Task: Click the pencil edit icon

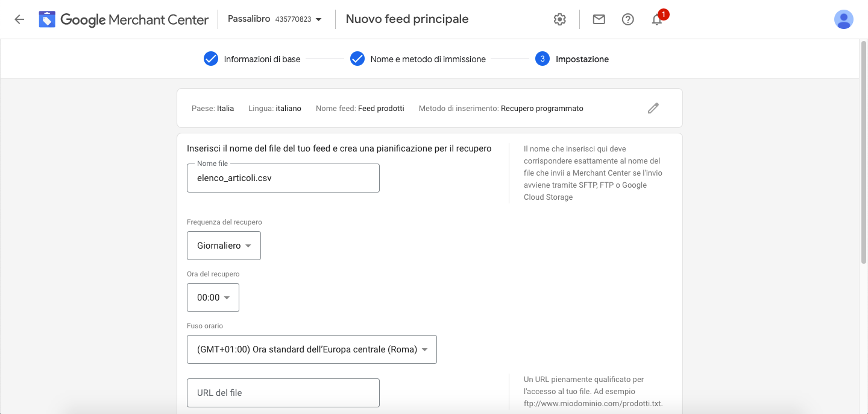Action: pyautogui.click(x=653, y=109)
